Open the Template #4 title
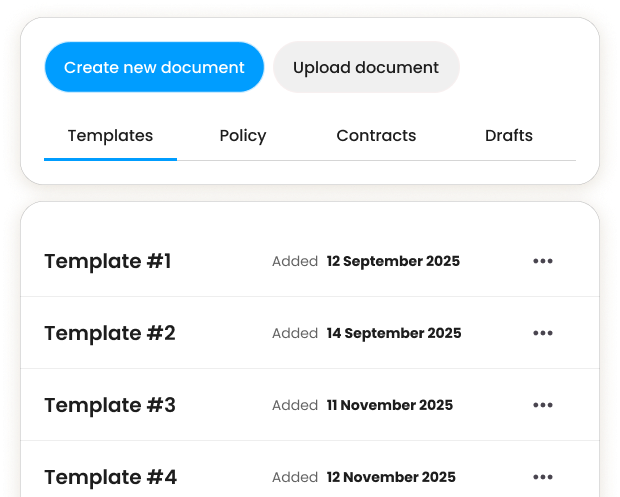Image resolution: width=620 pixels, height=497 pixels. pyautogui.click(x=110, y=477)
